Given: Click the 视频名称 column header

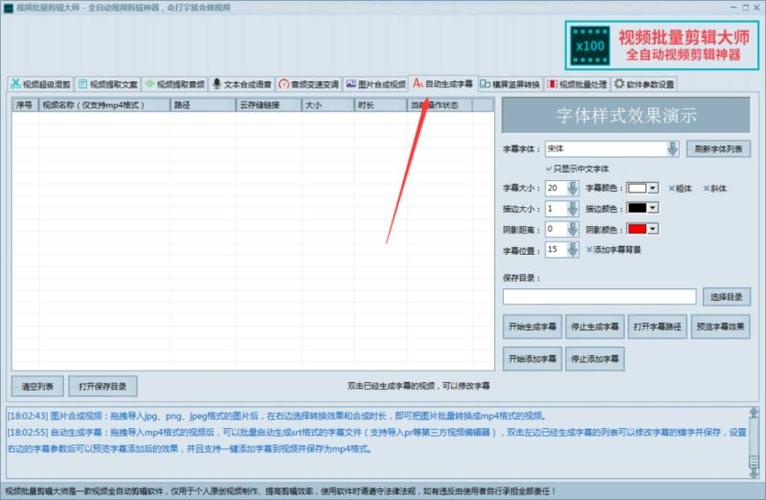Looking at the screenshot, I should coord(105,105).
